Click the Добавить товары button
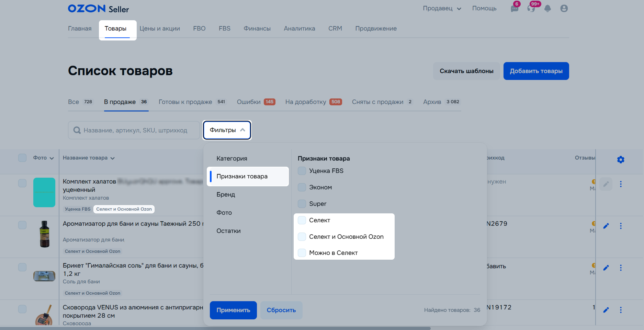 [536, 71]
